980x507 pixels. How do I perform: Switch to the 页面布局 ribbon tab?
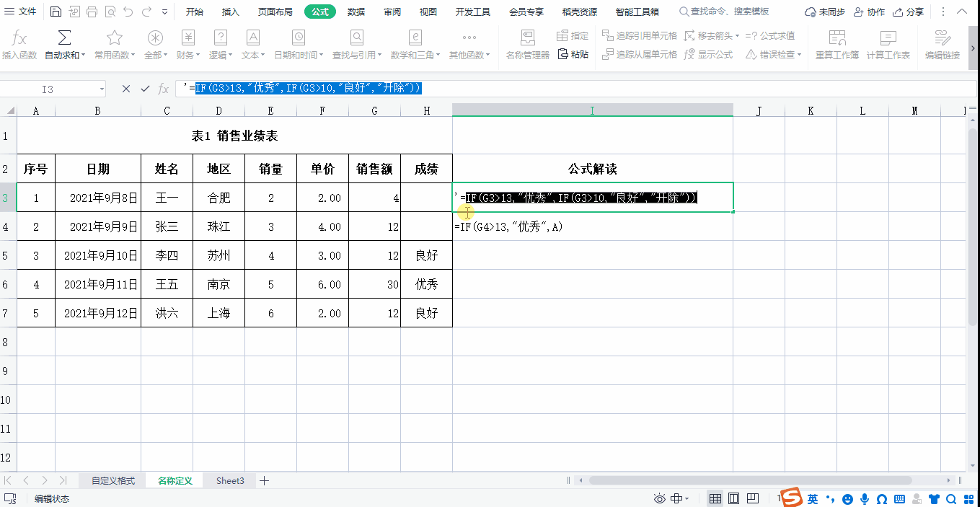pos(275,12)
